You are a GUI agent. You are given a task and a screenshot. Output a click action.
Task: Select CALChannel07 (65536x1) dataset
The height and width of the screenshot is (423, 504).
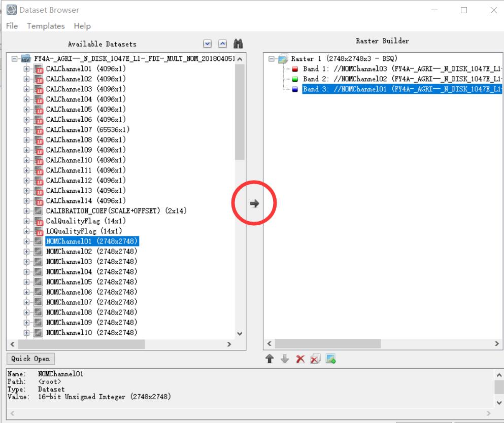pos(88,130)
